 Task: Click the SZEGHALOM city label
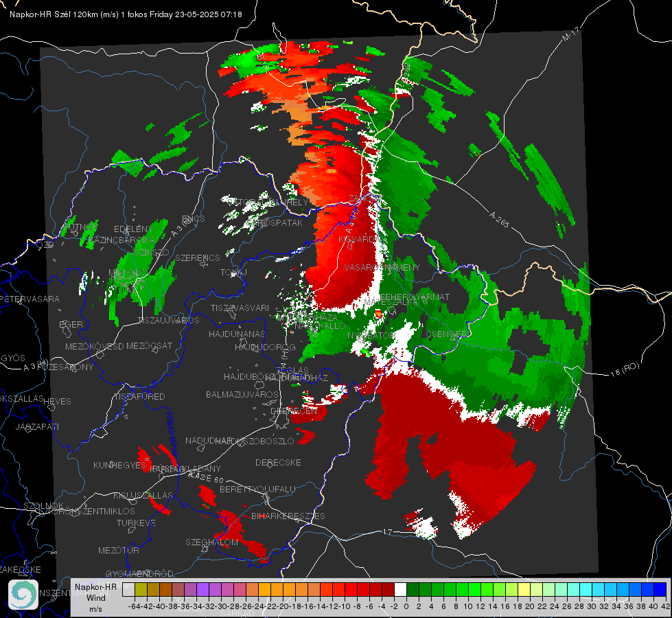point(211,542)
